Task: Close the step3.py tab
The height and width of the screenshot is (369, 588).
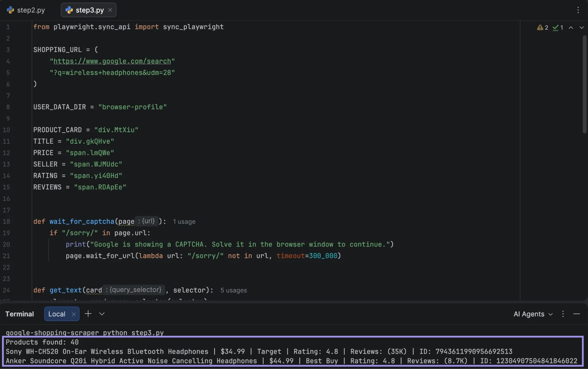Action: pyautogui.click(x=110, y=10)
